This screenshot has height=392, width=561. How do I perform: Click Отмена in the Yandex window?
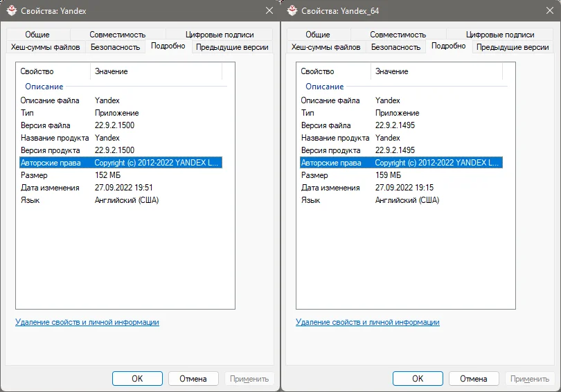[x=193, y=378]
